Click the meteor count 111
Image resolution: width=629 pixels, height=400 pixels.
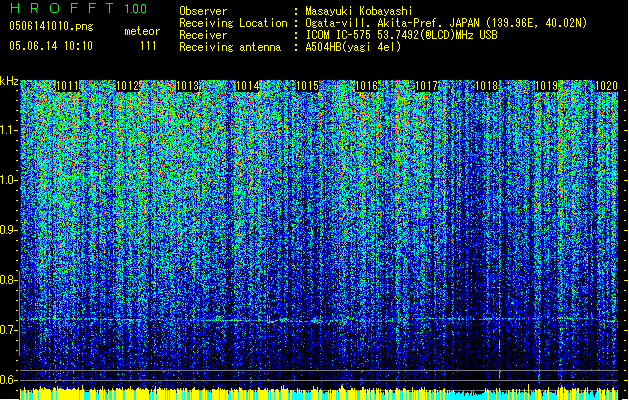tap(148, 46)
